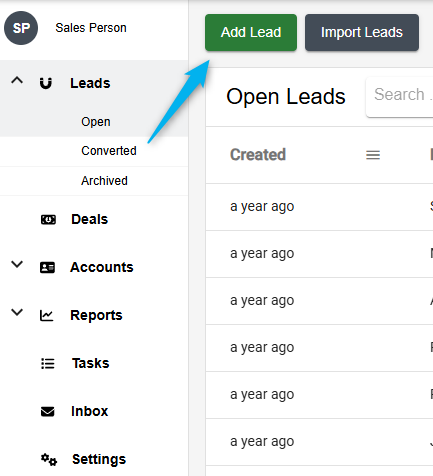
Task: Click the green Add Lead button
Action: (x=251, y=33)
